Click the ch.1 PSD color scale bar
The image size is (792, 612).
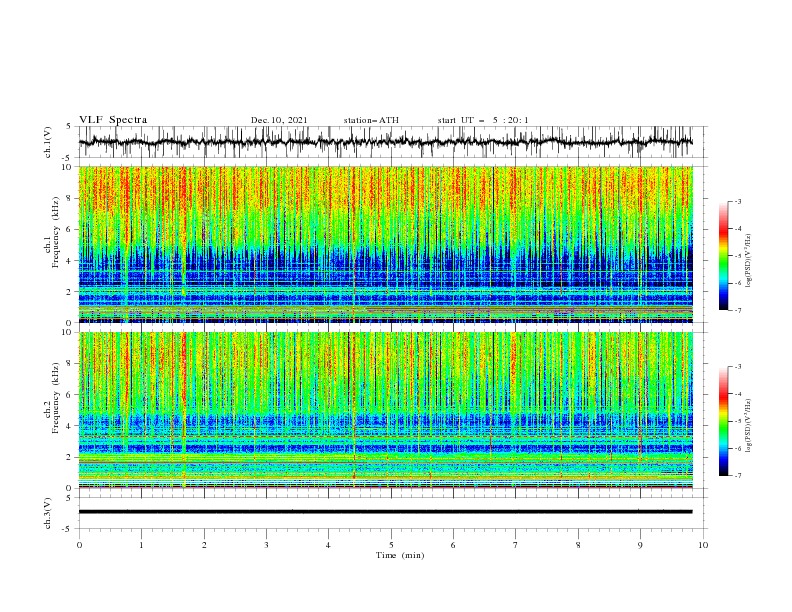(x=723, y=256)
